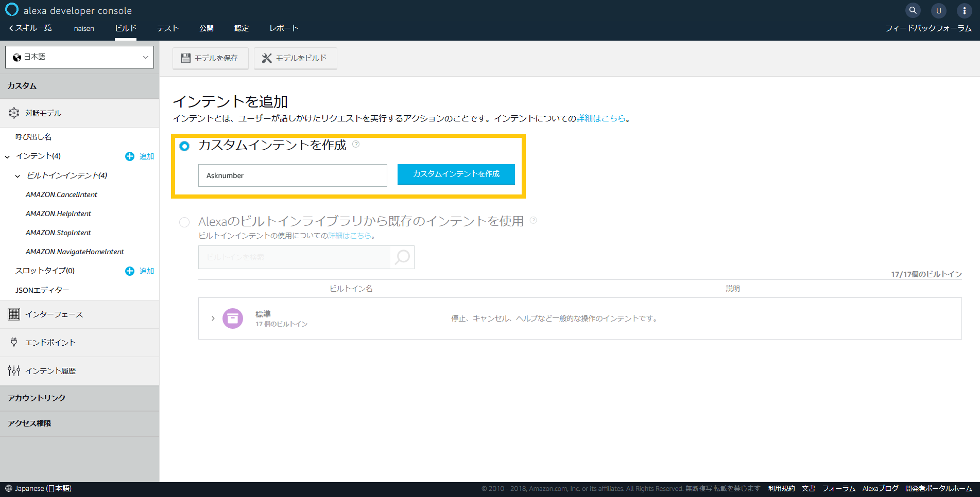The height and width of the screenshot is (497, 980).
Task: Open the レポート tab
Action: 283,28
